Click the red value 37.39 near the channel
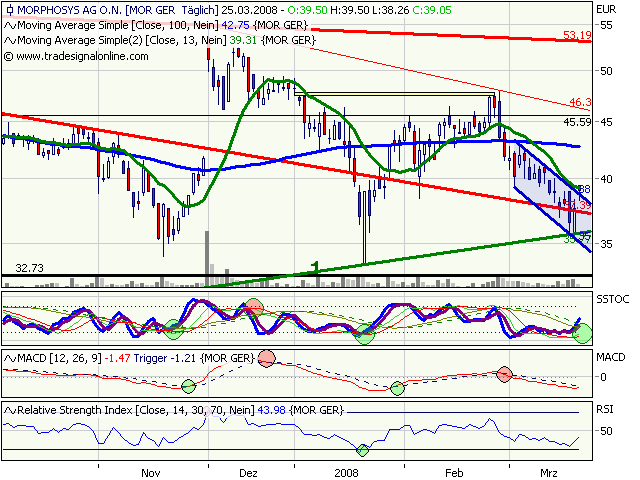The image size is (640, 480). coord(578,205)
